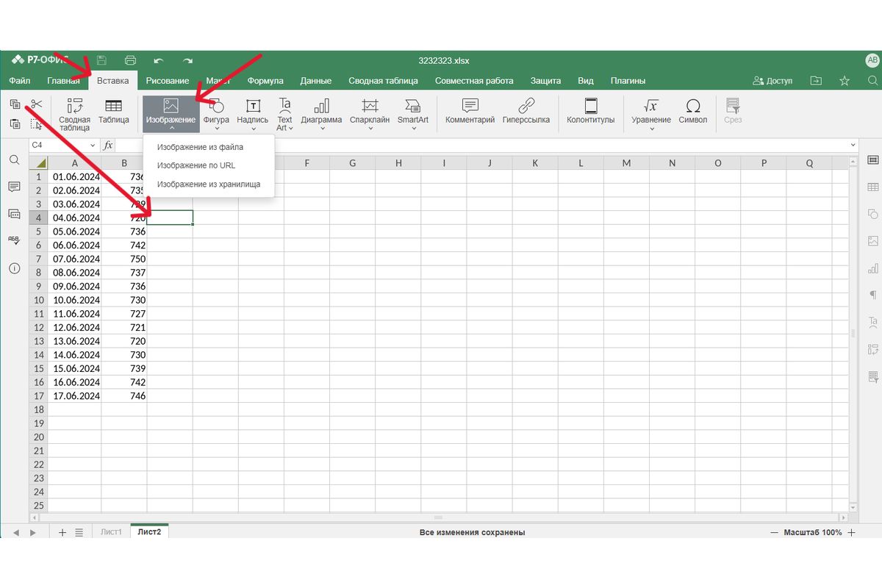
Task: Click the print icon in title bar
Action: 131,60
